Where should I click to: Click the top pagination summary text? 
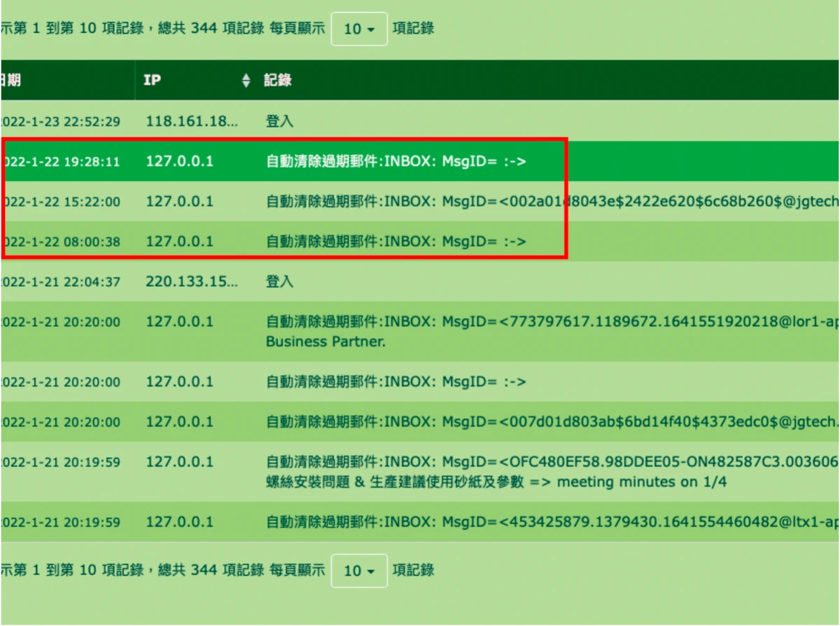coord(163,29)
